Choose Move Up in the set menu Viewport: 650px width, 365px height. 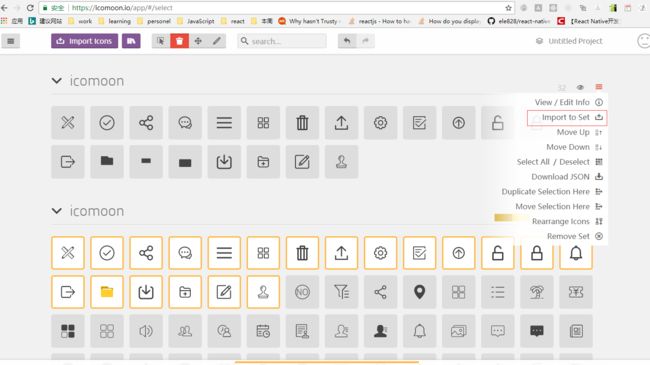[x=579, y=132]
